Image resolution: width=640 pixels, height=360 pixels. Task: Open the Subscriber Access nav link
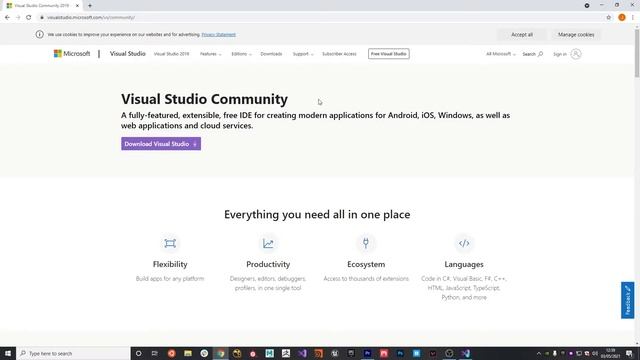(x=339, y=54)
